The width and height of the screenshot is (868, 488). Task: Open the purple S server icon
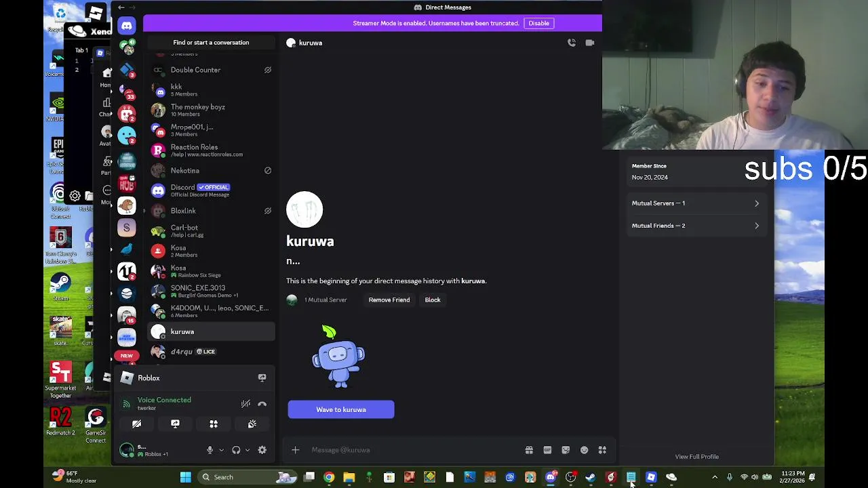coord(127,228)
